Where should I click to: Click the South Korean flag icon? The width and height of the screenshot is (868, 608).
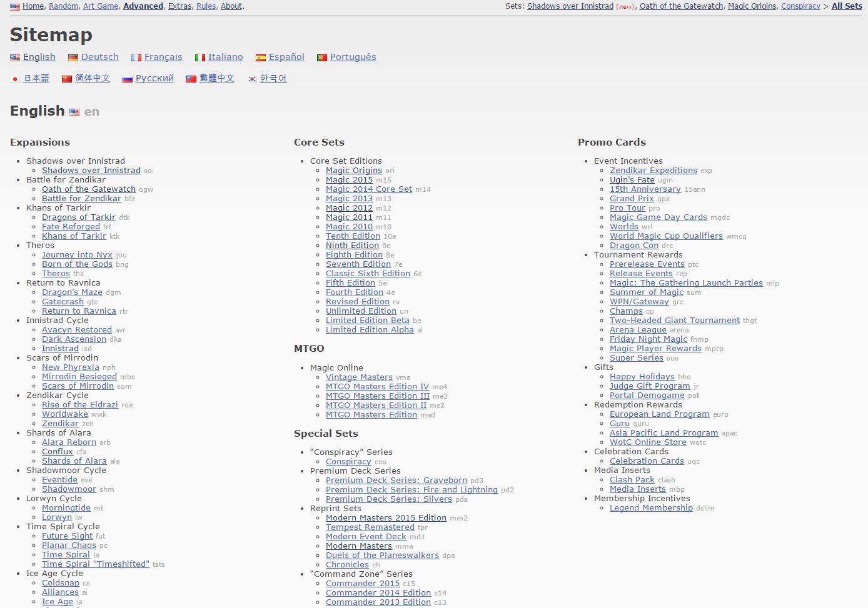tap(252, 79)
